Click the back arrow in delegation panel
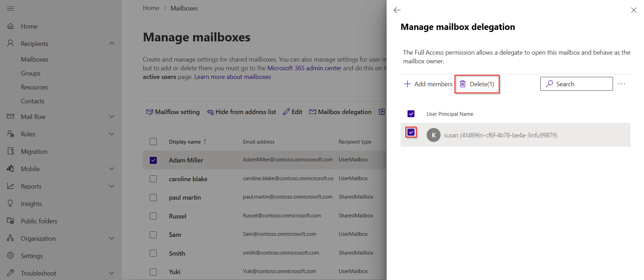Screen dimensions: 644x280 click(x=397, y=10)
